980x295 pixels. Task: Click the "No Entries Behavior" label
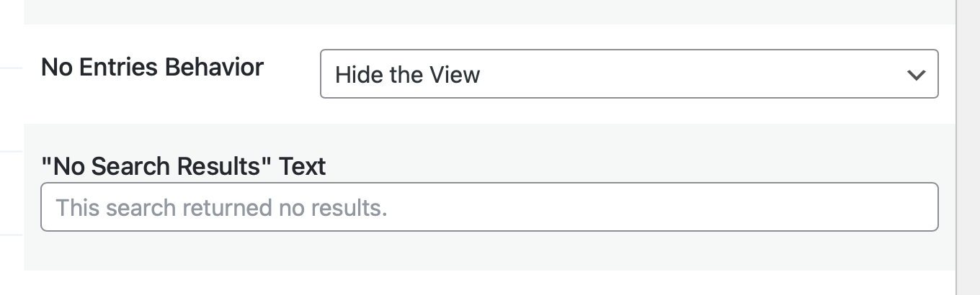[152, 68]
